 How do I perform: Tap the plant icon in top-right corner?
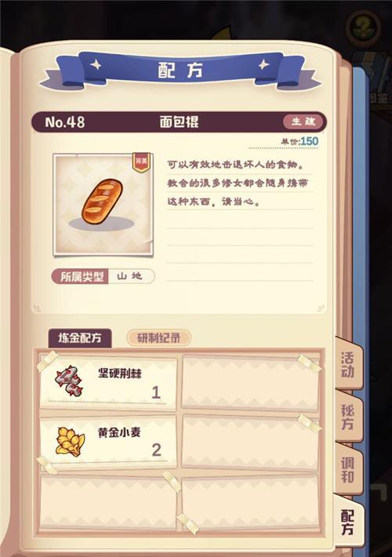[x=363, y=27]
